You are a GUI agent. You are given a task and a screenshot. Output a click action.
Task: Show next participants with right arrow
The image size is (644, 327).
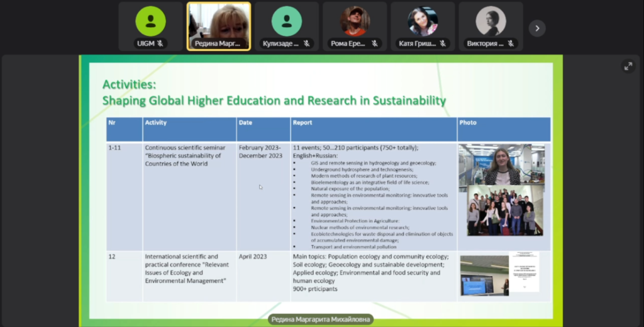[x=536, y=28]
